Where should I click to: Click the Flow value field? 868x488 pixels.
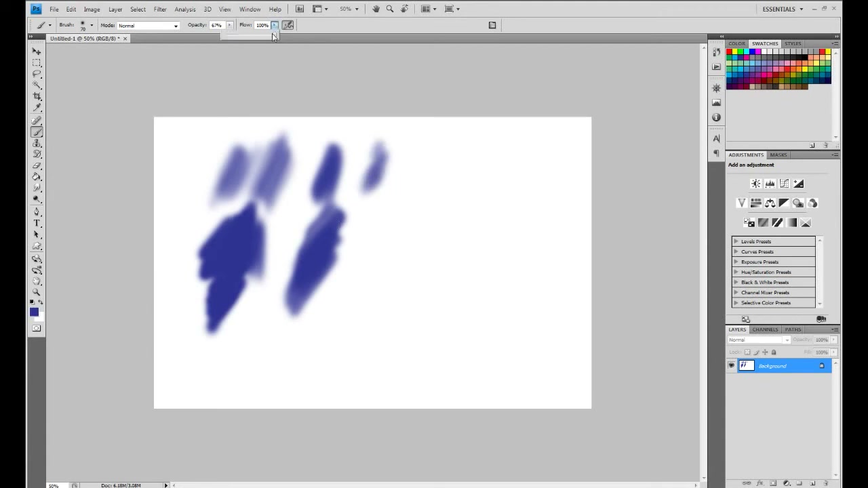click(262, 25)
